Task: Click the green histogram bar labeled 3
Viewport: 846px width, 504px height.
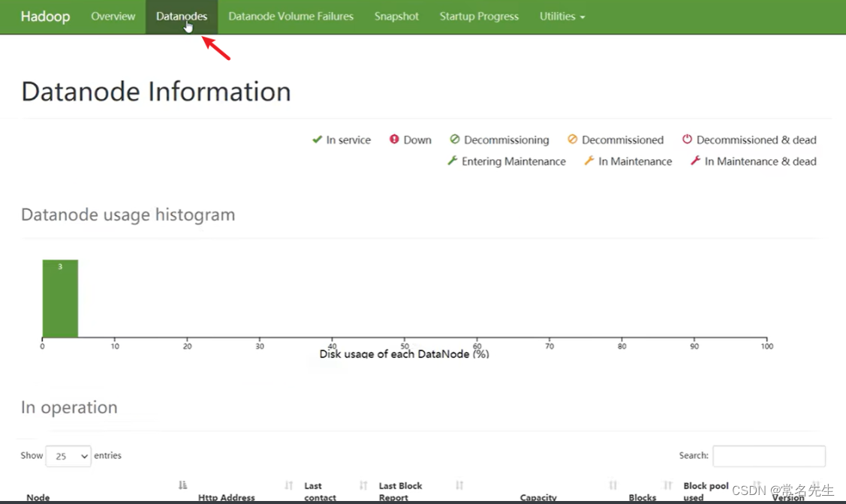Action: coord(60,298)
